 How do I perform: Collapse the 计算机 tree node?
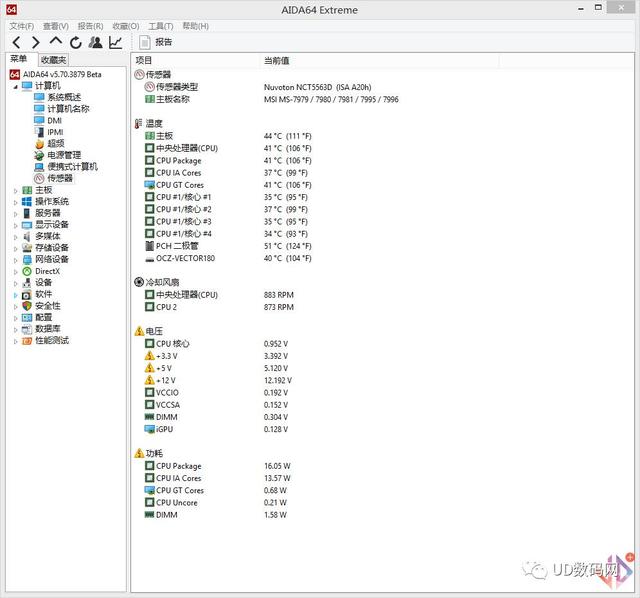coord(16,87)
